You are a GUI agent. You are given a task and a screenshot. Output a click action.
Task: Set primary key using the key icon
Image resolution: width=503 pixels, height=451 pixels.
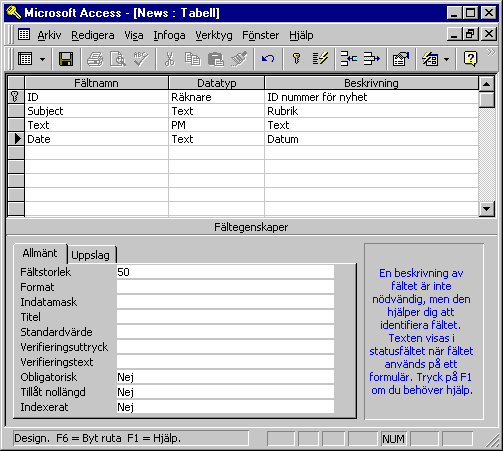pyautogui.click(x=296, y=59)
